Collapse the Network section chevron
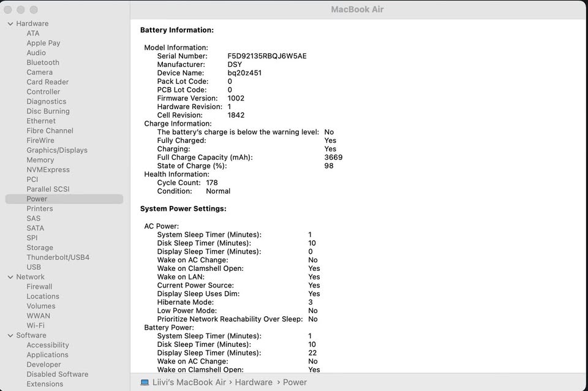Image resolution: width=588 pixels, height=391 pixels. click(10, 277)
